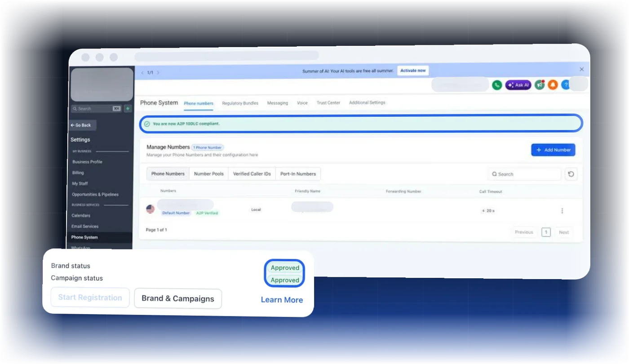Open Business Profile settings
The width and height of the screenshot is (629, 364).
click(x=87, y=162)
